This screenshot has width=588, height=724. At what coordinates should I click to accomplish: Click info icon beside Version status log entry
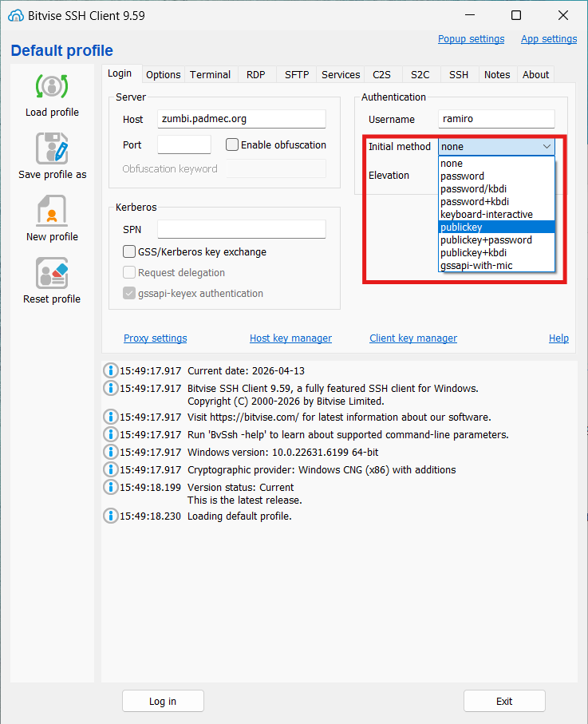click(x=110, y=487)
